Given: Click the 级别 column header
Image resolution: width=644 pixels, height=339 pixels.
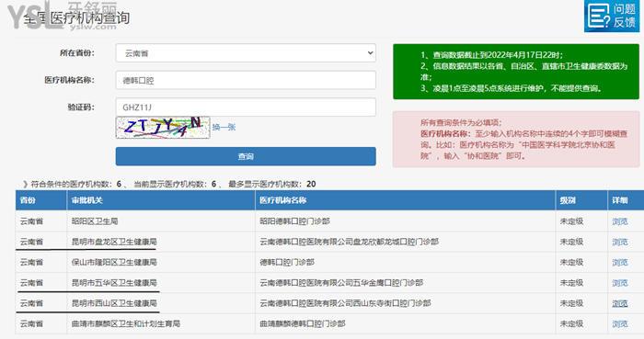Looking at the screenshot, I should point(581,200).
